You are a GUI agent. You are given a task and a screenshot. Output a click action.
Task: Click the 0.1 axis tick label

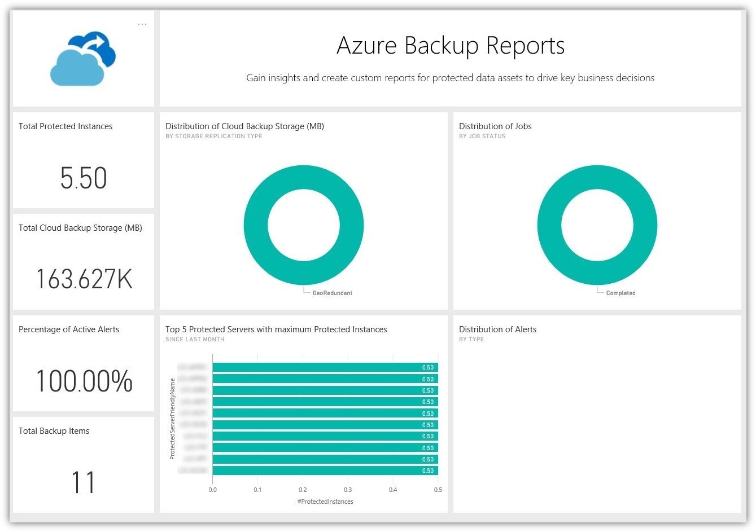(x=257, y=490)
